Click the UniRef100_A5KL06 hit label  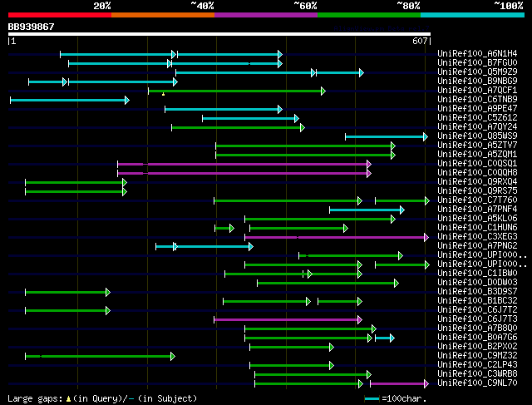[x=477, y=218]
